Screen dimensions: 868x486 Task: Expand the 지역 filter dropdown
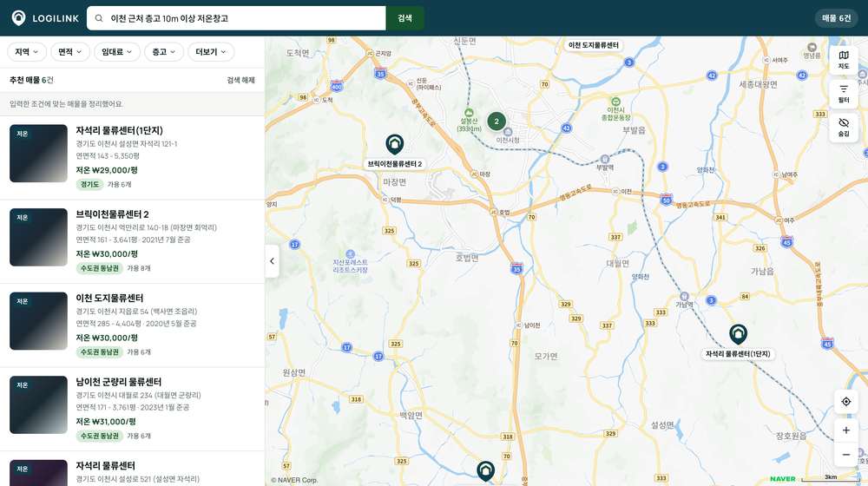[x=27, y=51]
